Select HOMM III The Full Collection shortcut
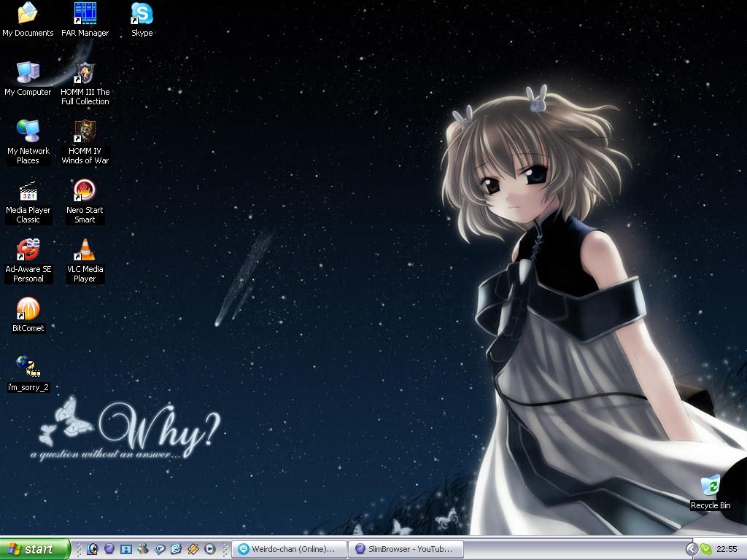Screen dimensions: 747x560 [x=85, y=83]
